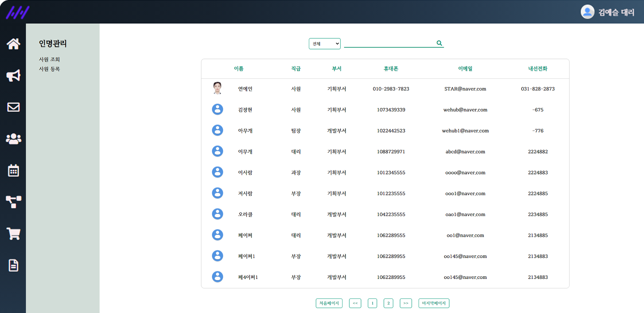Click the >> next page button
Viewport: 644px width, 313px height.
[406, 303]
